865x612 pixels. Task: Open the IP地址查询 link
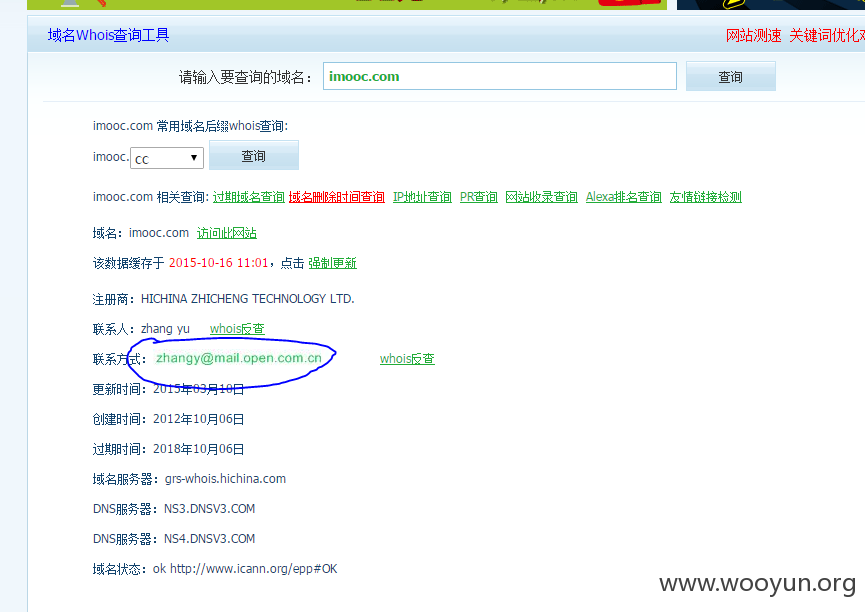(422, 197)
